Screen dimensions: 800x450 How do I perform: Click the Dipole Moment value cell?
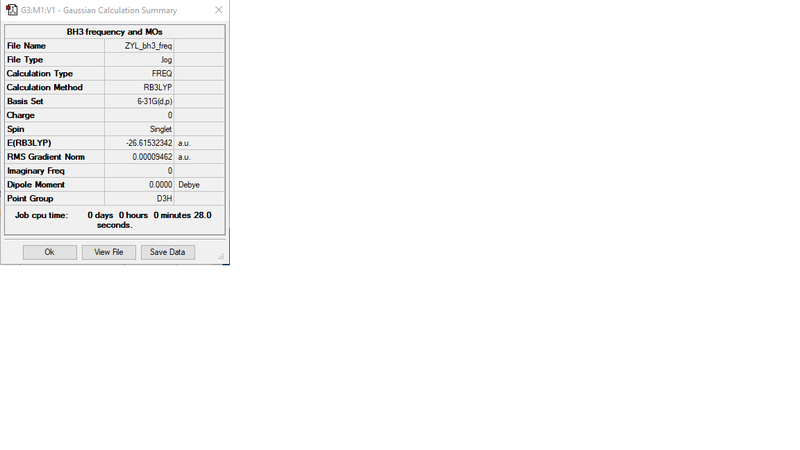pyautogui.click(x=139, y=185)
